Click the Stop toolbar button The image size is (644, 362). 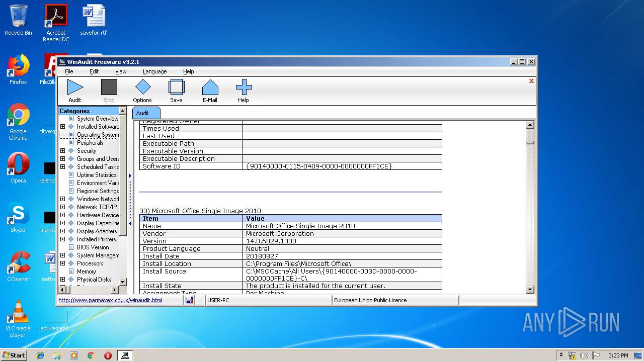(x=109, y=91)
